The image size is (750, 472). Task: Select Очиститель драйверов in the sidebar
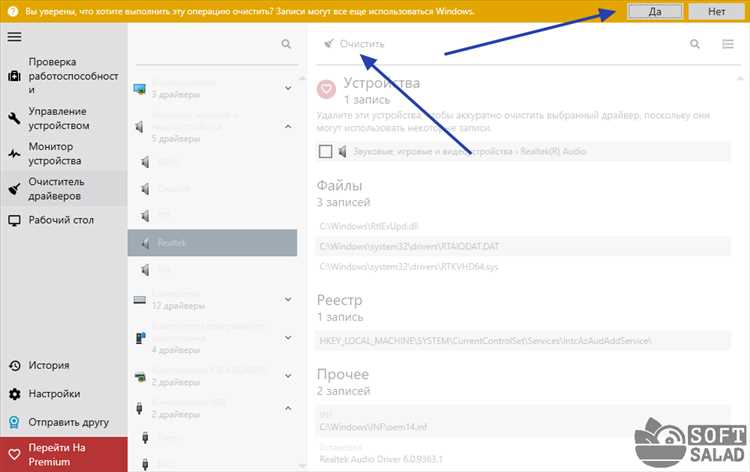(63, 189)
